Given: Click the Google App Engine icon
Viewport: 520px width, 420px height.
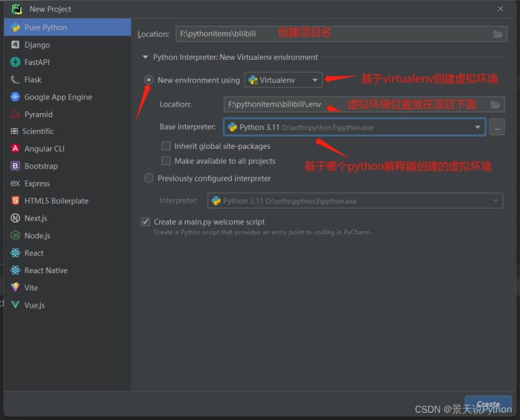Looking at the screenshot, I should click(x=15, y=97).
